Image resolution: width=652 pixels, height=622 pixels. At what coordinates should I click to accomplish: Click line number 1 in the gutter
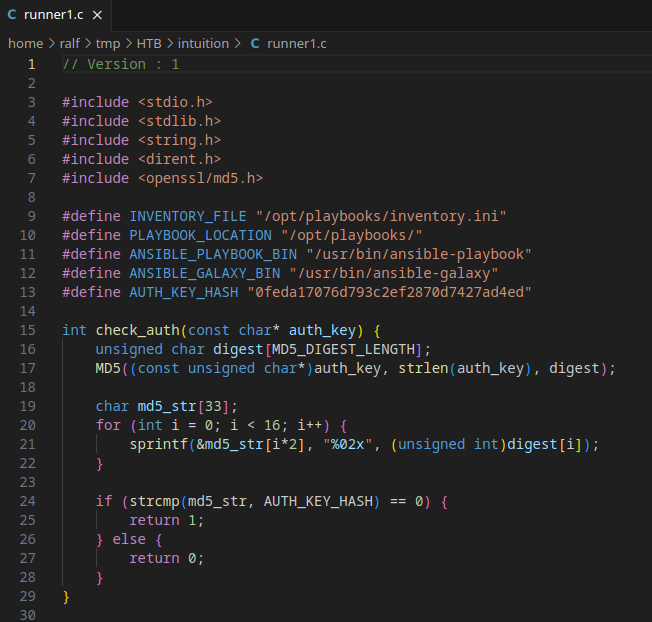point(32,64)
